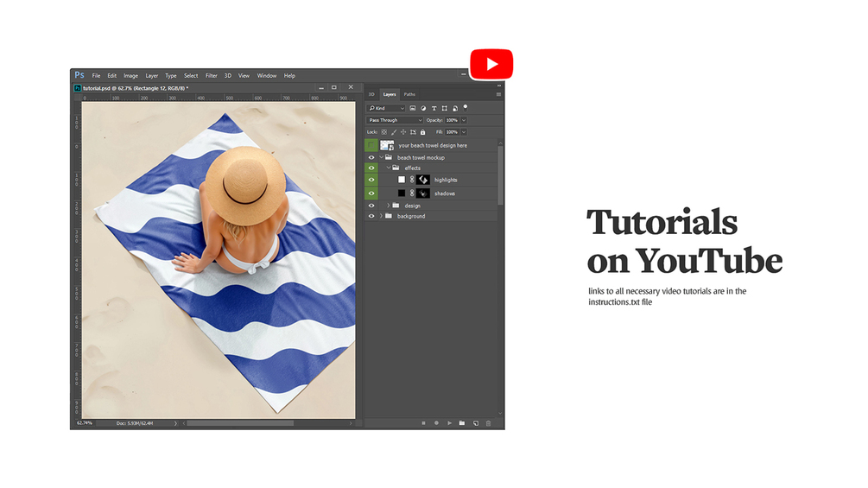Open the Window menu

(267, 76)
